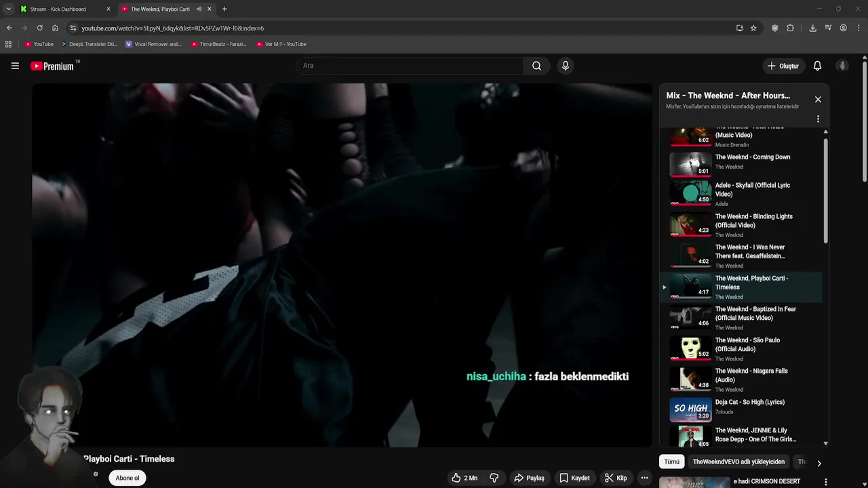
Task: Open the tab search dropdown arrow
Action: point(8,9)
